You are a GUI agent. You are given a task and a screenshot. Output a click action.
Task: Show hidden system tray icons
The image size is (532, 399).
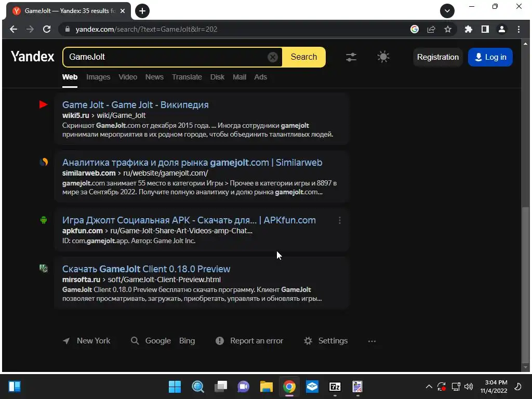point(429,387)
